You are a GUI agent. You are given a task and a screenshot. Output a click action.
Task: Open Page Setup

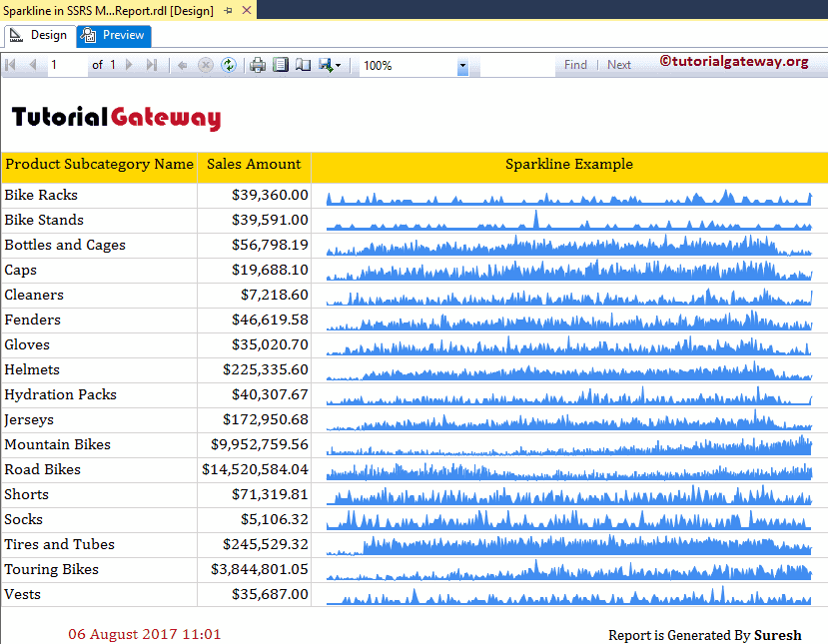point(303,64)
